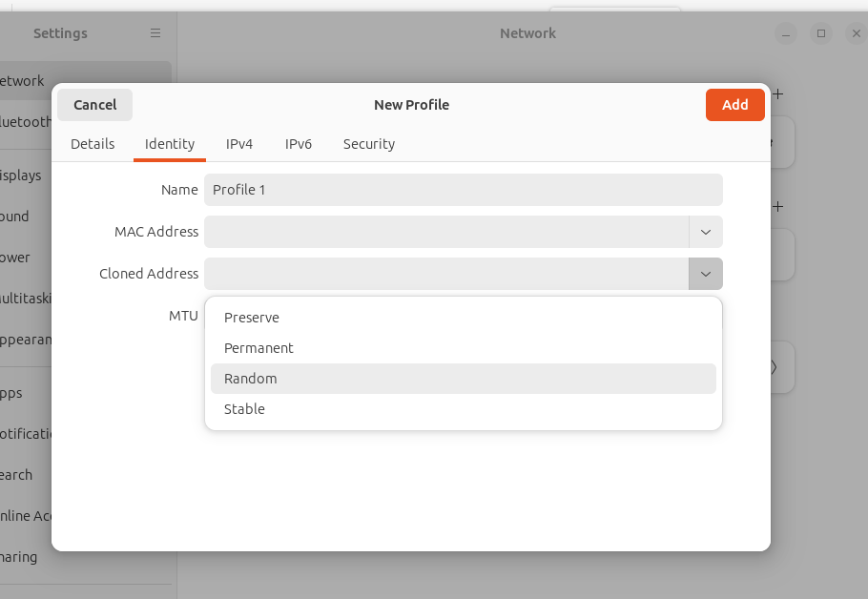Click inside the Cloned Address text field
The image size is (868, 599).
445,274
